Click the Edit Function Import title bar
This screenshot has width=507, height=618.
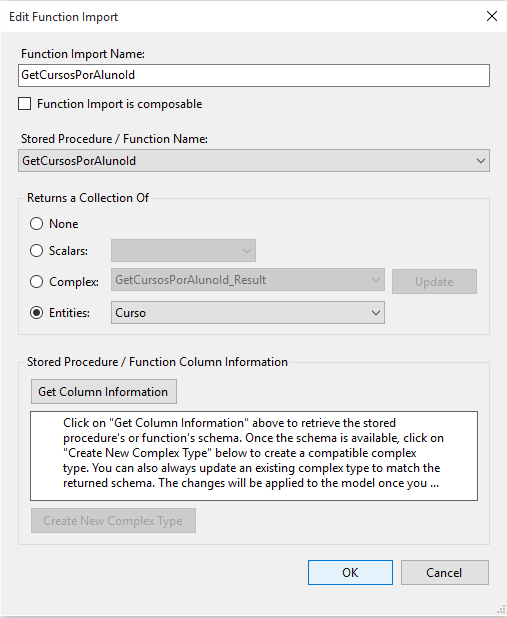coord(237,17)
